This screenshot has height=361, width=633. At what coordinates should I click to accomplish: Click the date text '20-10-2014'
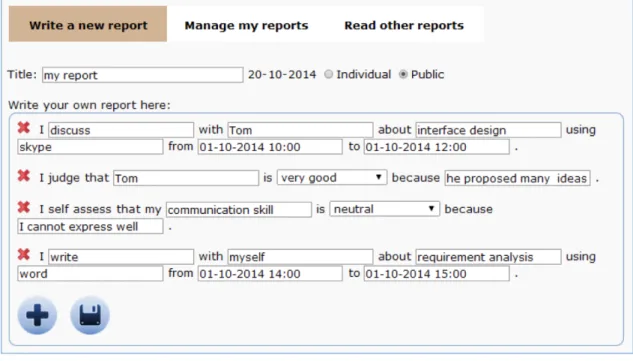click(282, 75)
